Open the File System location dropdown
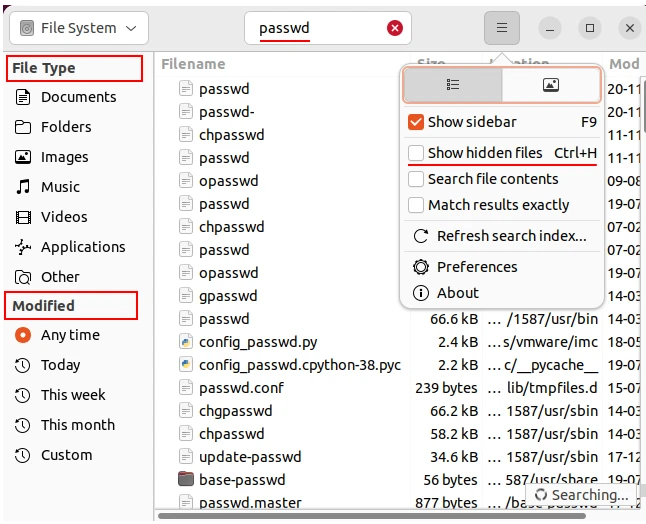The height and width of the screenshot is (524, 646). click(79, 28)
